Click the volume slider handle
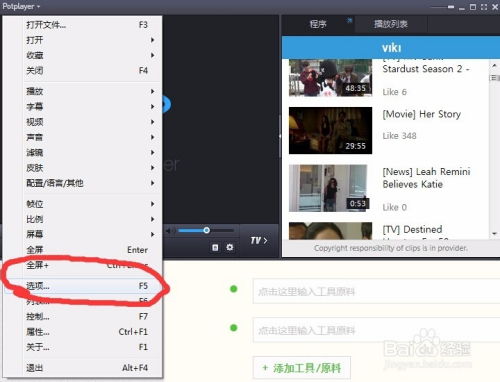Viewport: 500px width, 382px height. click(x=206, y=230)
